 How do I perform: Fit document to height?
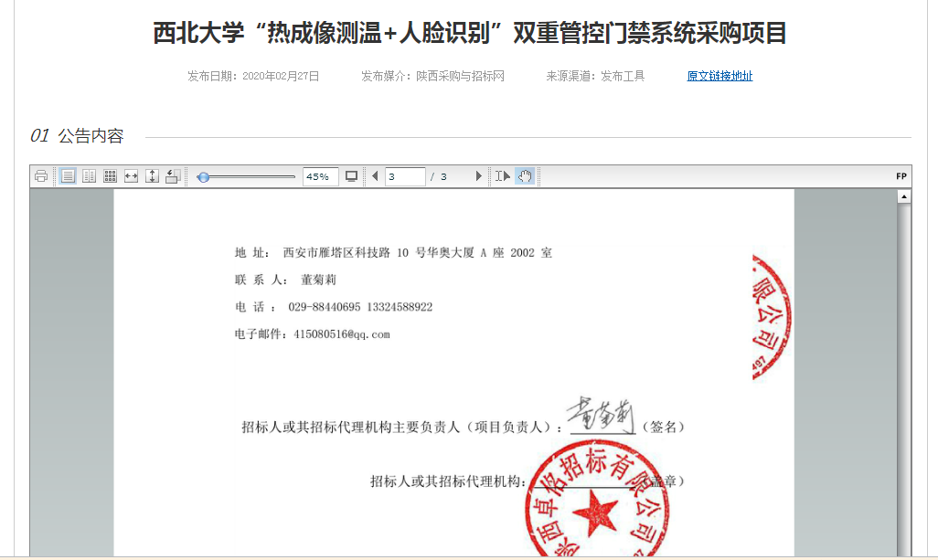click(x=152, y=176)
